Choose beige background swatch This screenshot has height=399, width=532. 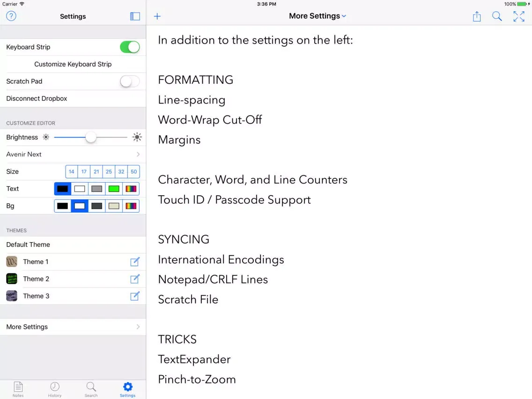(x=114, y=206)
